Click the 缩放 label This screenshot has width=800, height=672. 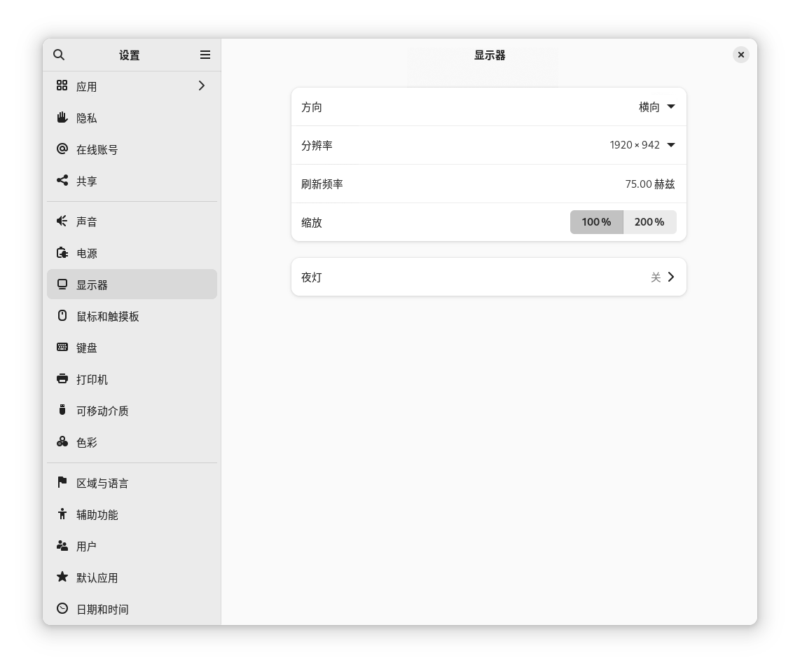[312, 222]
